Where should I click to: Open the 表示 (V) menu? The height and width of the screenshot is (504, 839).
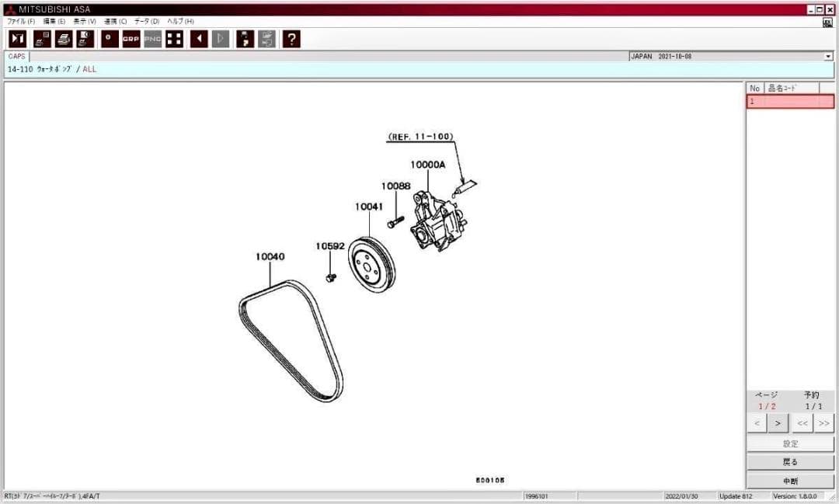pyautogui.click(x=85, y=21)
